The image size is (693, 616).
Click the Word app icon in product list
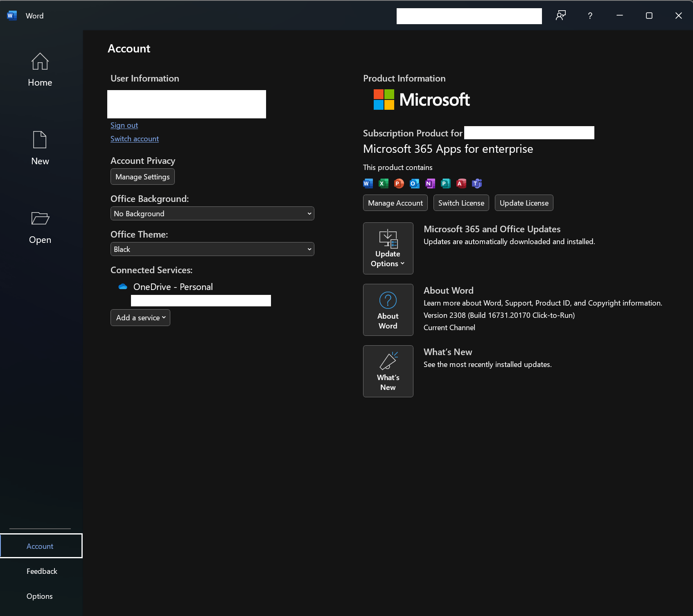coord(368,183)
